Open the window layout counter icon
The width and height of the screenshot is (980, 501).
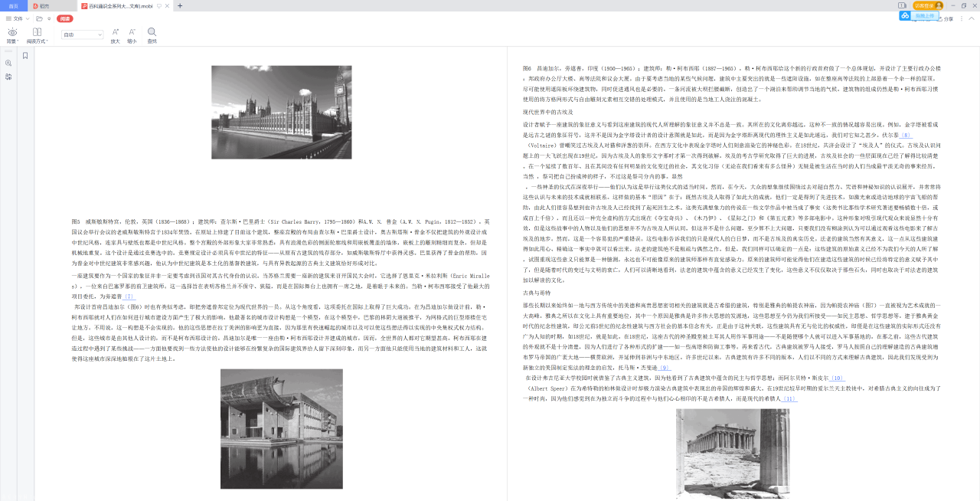902,5
